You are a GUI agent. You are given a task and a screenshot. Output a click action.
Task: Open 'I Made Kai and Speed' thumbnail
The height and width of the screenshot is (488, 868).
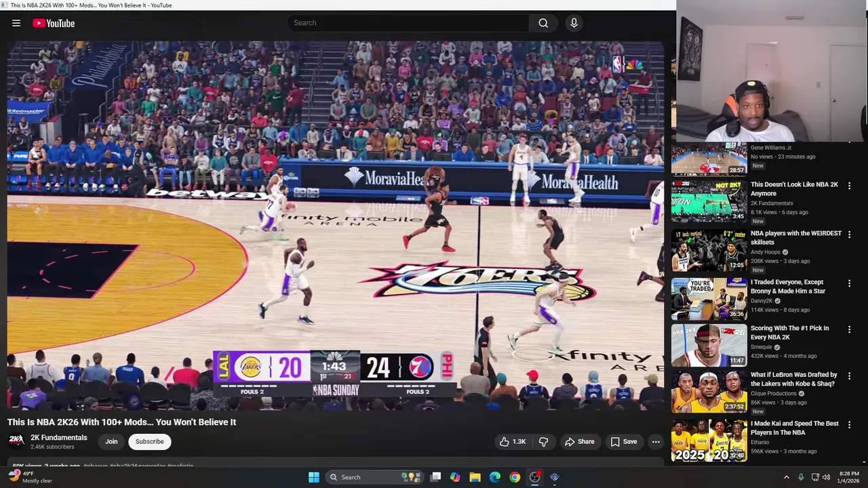tap(709, 441)
